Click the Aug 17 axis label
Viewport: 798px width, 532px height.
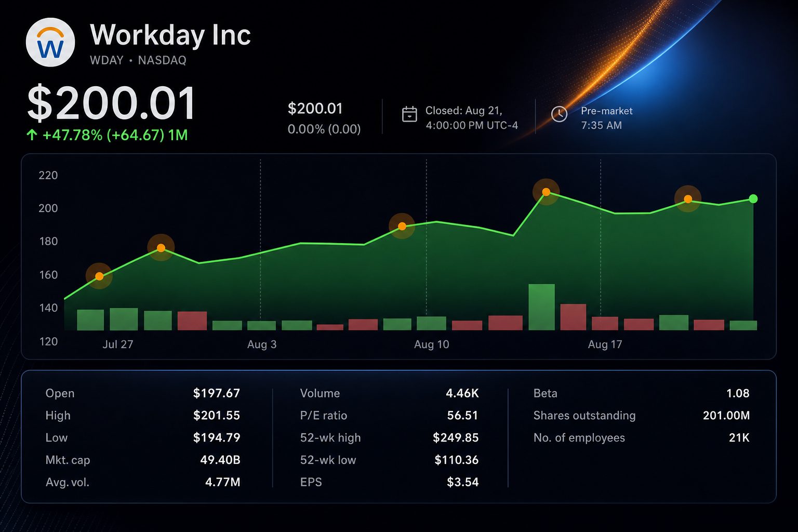[x=605, y=344]
